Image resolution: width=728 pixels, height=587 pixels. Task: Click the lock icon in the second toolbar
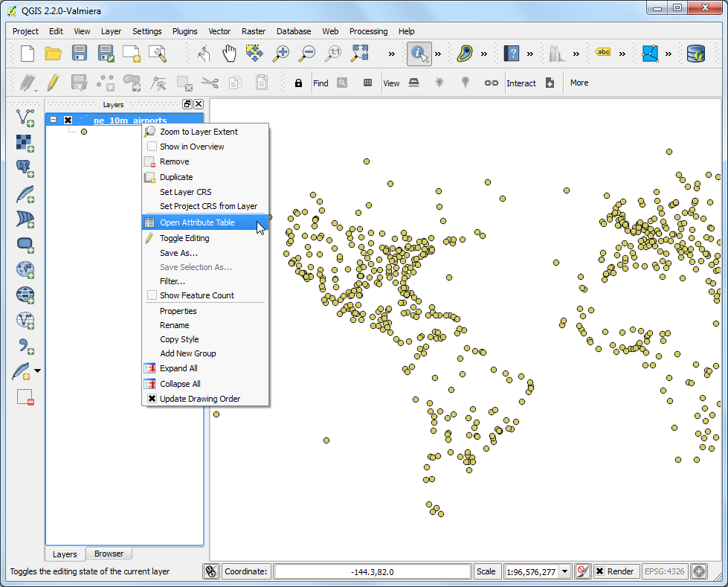coord(298,83)
